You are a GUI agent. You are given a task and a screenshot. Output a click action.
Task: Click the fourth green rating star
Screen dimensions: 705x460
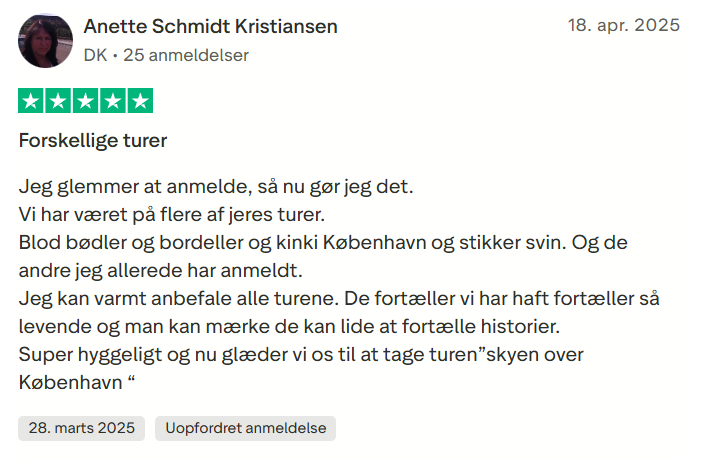pyautogui.click(x=113, y=101)
